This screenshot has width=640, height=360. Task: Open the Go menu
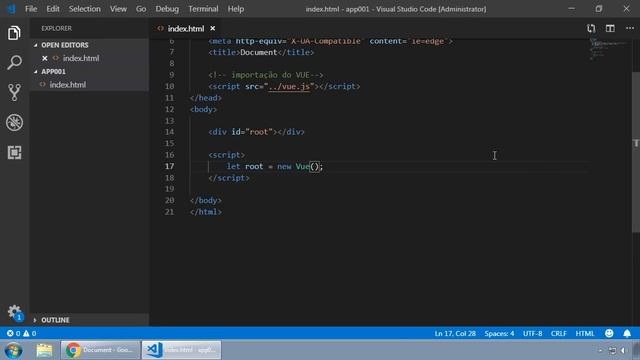(x=141, y=9)
